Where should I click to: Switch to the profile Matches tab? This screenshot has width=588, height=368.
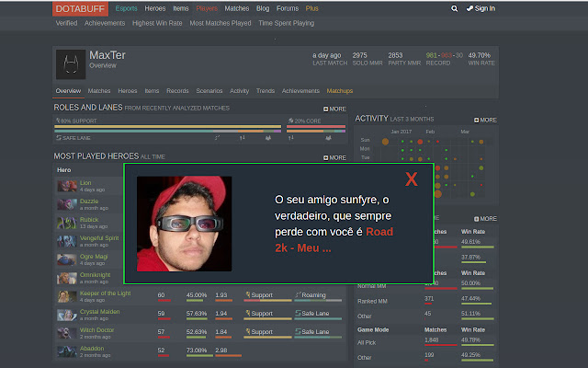point(99,91)
